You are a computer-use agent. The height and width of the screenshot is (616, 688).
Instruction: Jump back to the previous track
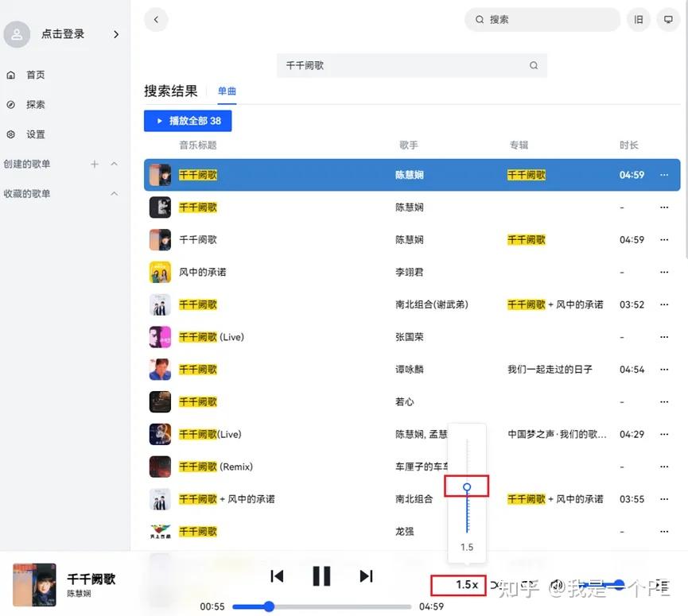pyautogui.click(x=277, y=575)
